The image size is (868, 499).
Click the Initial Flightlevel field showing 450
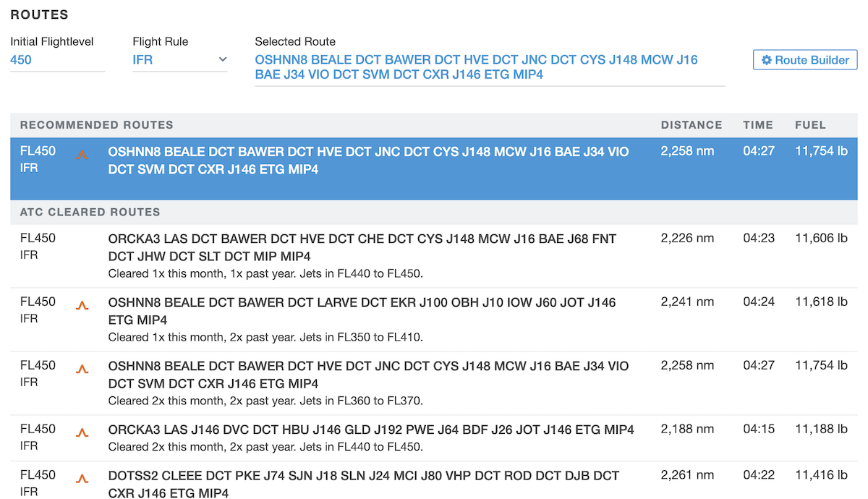coord(56,60)
